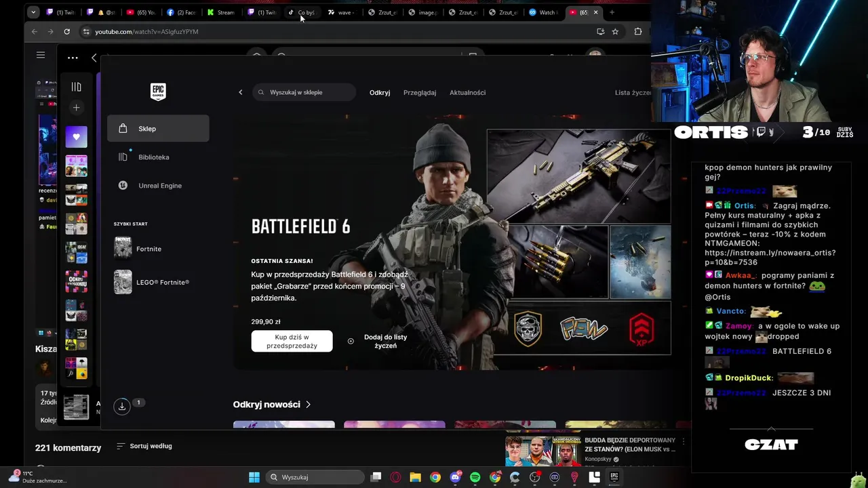The width and height of the screenshot is (868, 488).
Task: Switch to the image.p browser tab
Action: [422, 12]
